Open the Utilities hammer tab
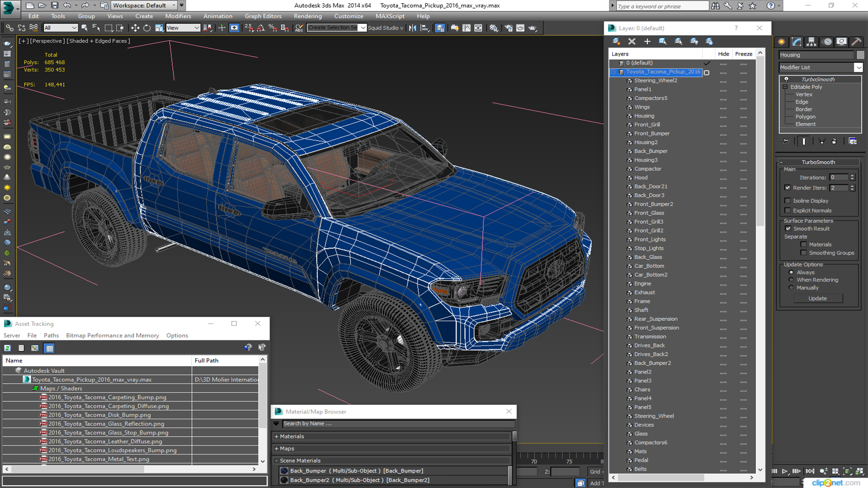Screen dimensions: 868x488 856,42
